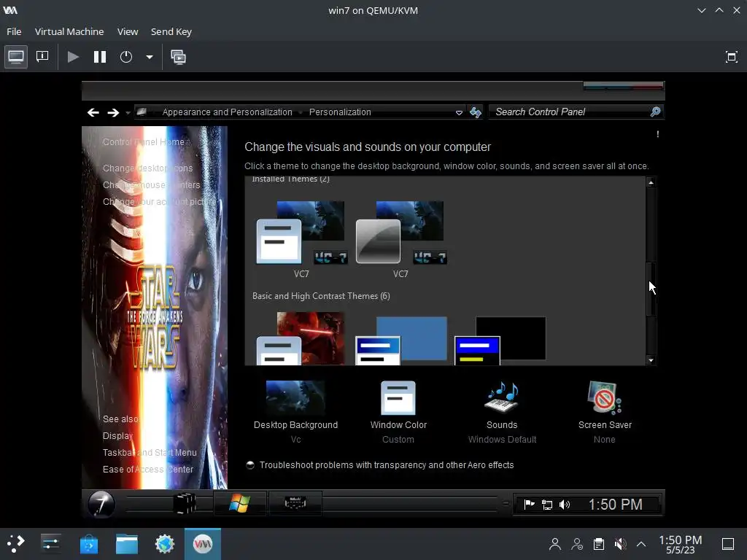Viewport: 747px width, 560px height.
Task: Open Window Color settings
Action: click(x=398, y=412)
